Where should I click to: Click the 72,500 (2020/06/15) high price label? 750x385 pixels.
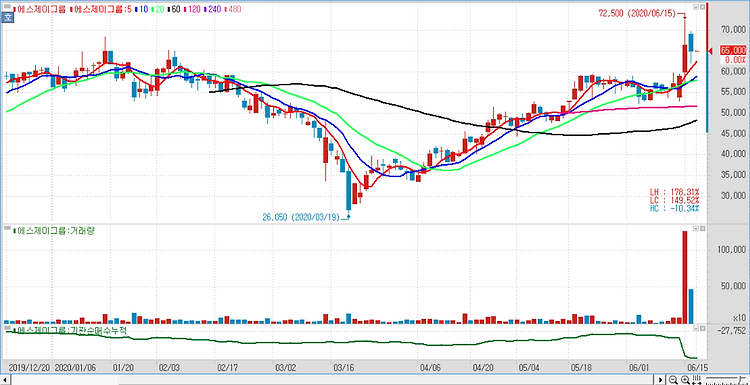[638, 14]
